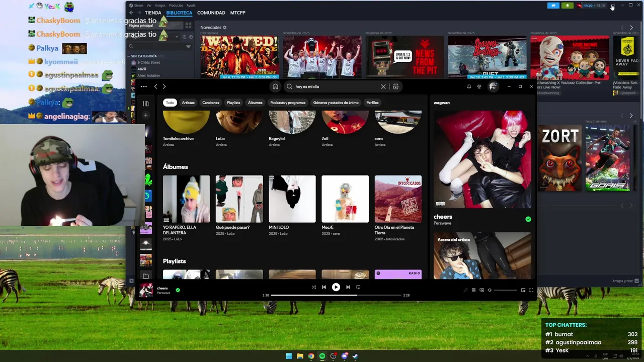Open the Browse icon next to search
Viewport: 644px width, 362px height.
[395, 86]
